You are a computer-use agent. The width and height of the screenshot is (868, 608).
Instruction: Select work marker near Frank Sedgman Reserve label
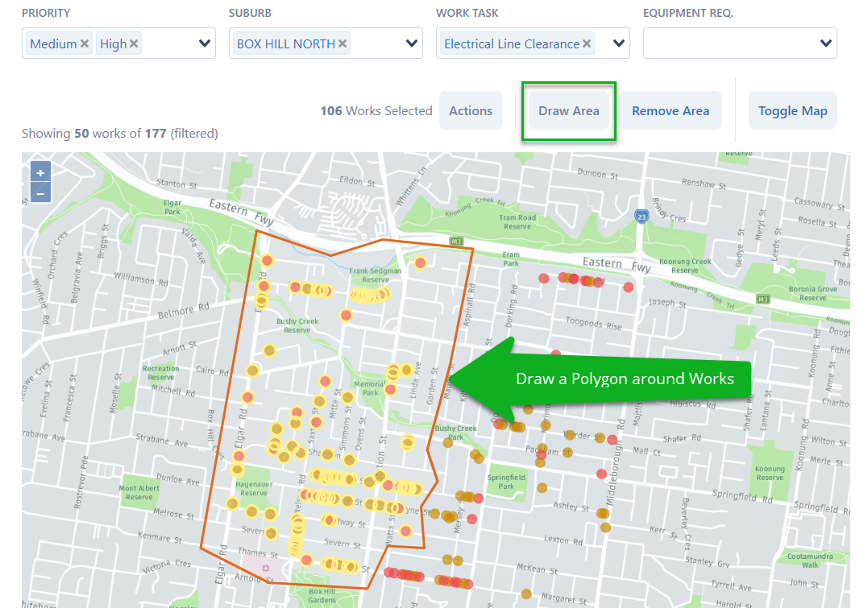coord(420,263)
